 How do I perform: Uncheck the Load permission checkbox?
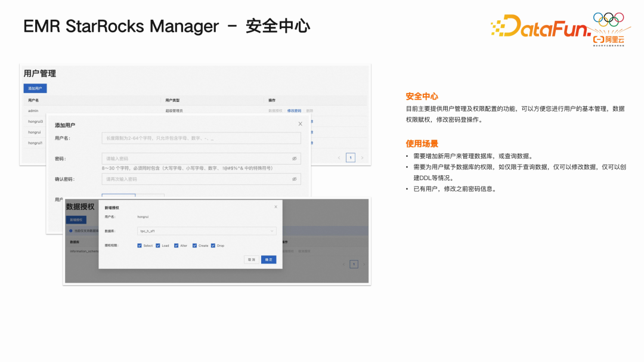point(157,246)
